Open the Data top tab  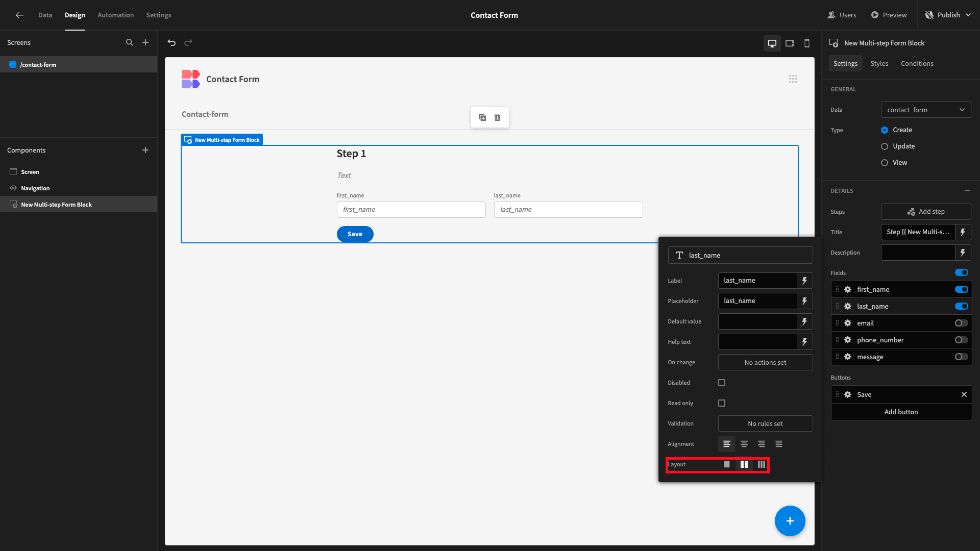(x=45, y=15)
